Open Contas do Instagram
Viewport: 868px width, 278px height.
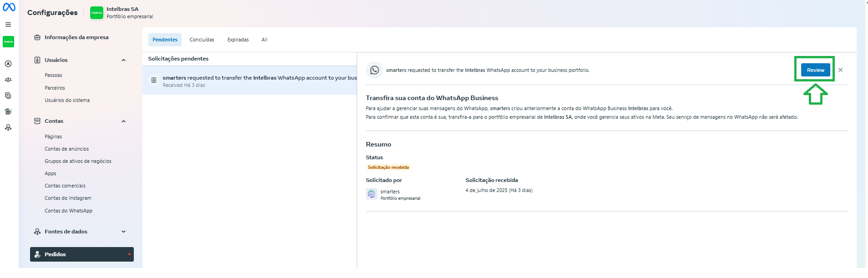coord(68,198)
